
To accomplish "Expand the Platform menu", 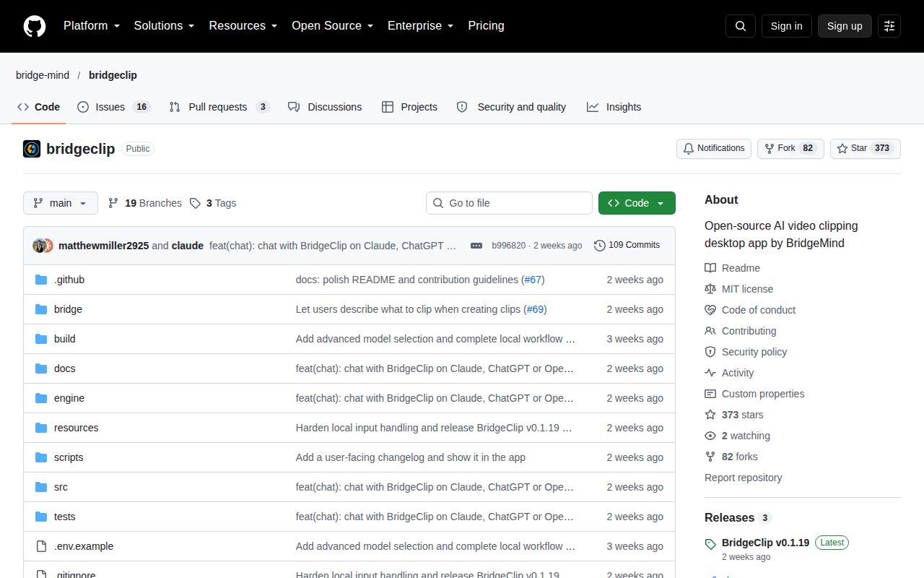I will pos(92,26).
